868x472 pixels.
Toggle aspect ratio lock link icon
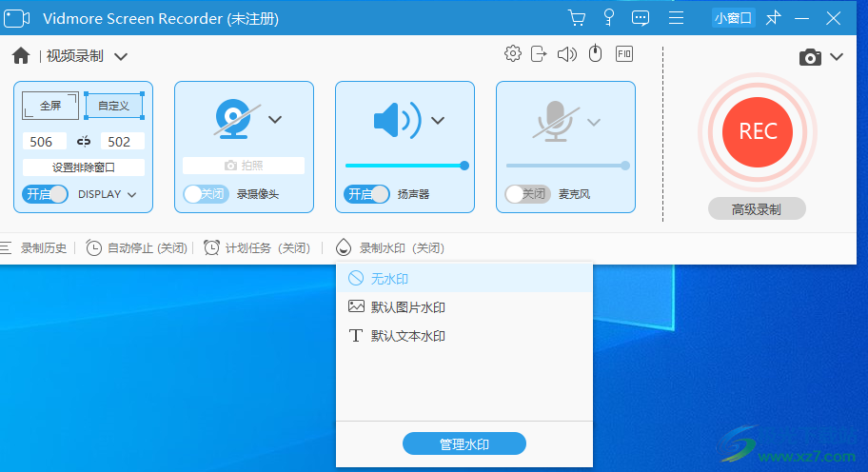pyautogui.click(x=84, y=142)
